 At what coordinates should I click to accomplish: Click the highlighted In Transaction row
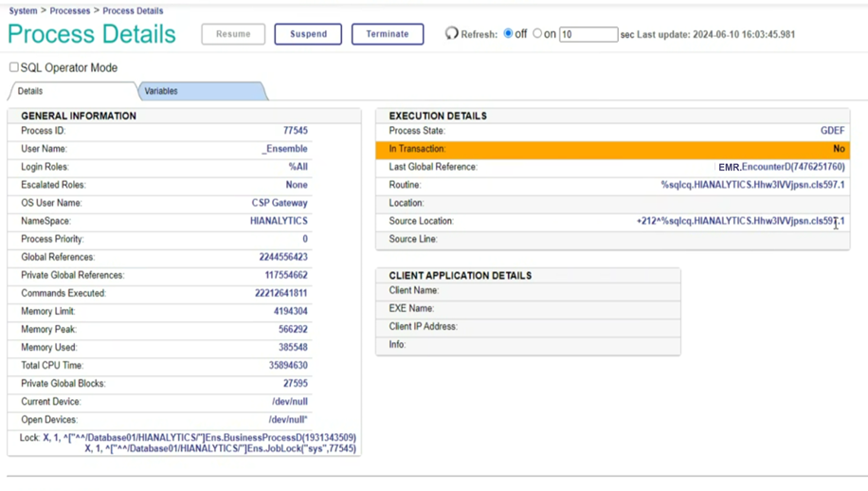tap(612, 149)
